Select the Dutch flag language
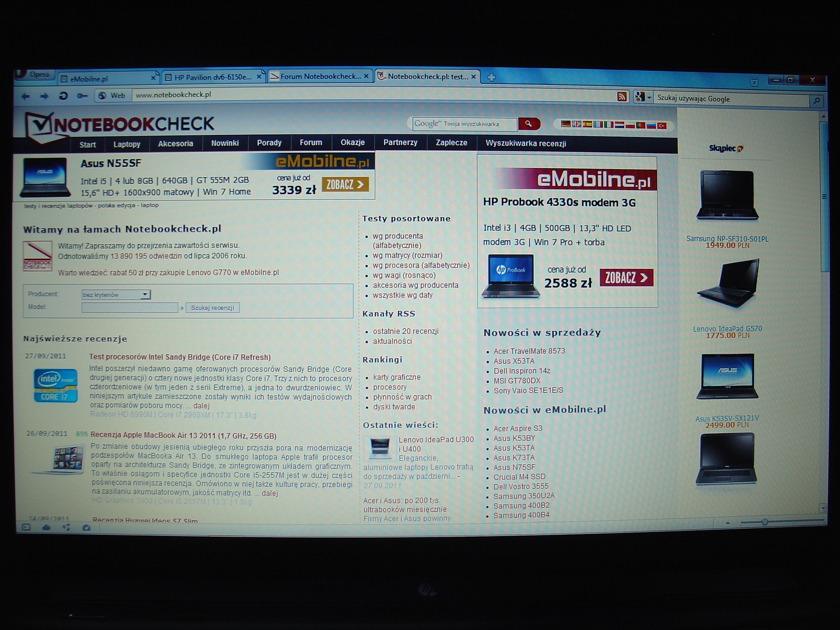 (619, 125)
